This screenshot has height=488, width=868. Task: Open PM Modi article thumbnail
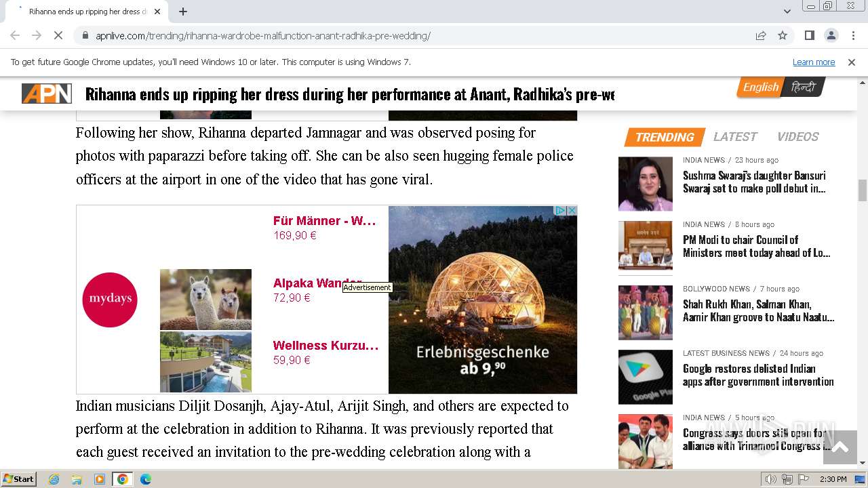646,248
